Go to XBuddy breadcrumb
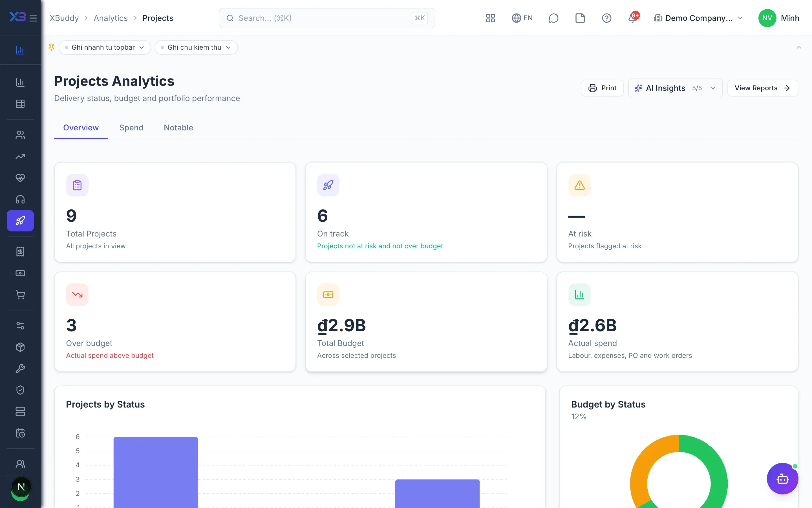This screenshot has height=508, width=812. [x=64, y=18]
